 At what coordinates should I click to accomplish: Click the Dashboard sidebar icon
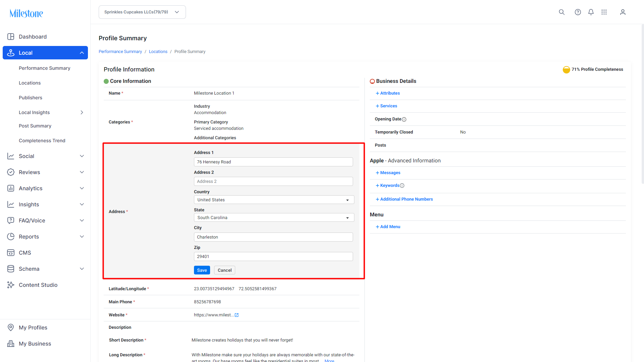11,37
